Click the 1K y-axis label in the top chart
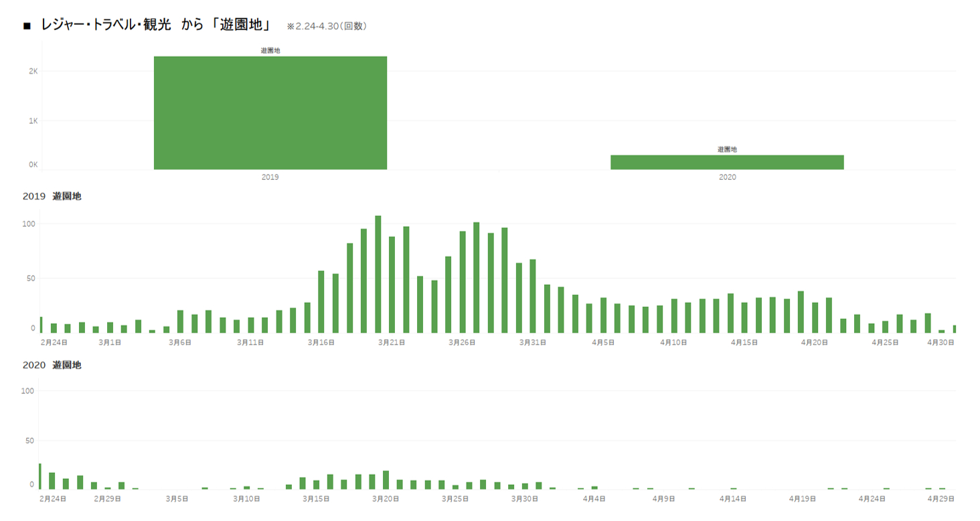 tap(32, 121)
